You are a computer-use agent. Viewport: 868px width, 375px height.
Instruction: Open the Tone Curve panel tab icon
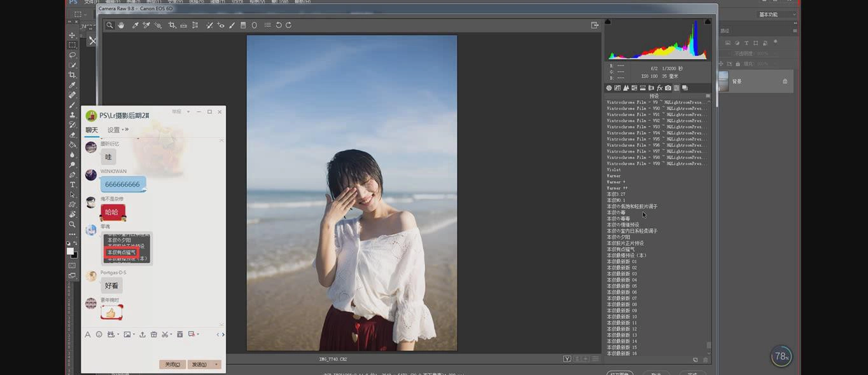click(x=617, y=88)
